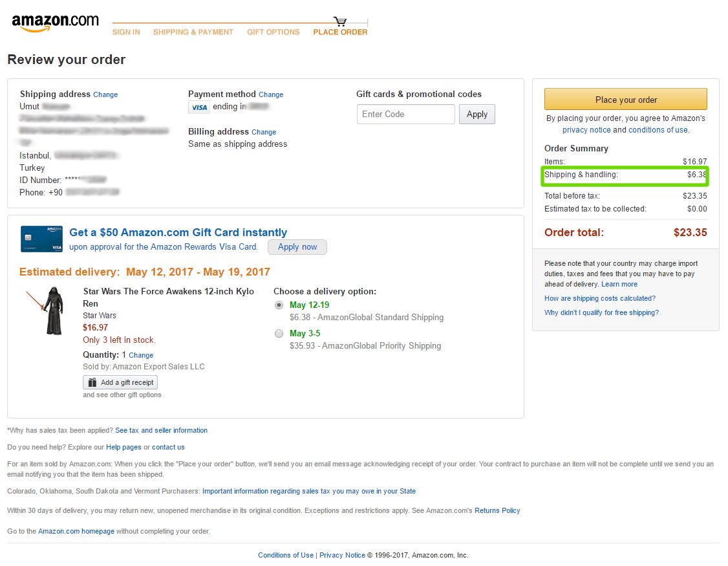
Task: Change the payment method
Action: 271,95
